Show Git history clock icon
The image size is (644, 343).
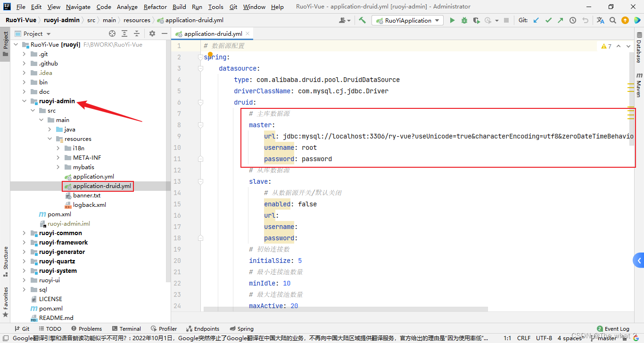572,20
